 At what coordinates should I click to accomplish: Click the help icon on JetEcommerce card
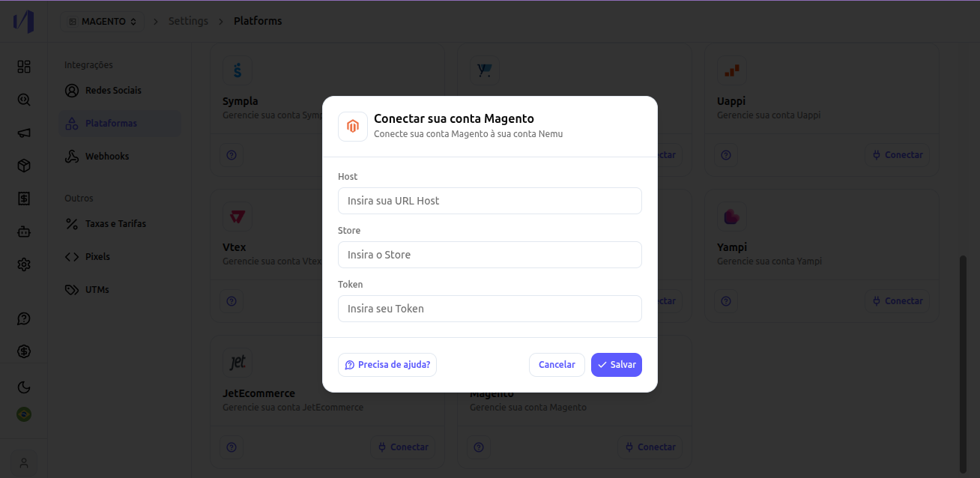coord(232,447)
